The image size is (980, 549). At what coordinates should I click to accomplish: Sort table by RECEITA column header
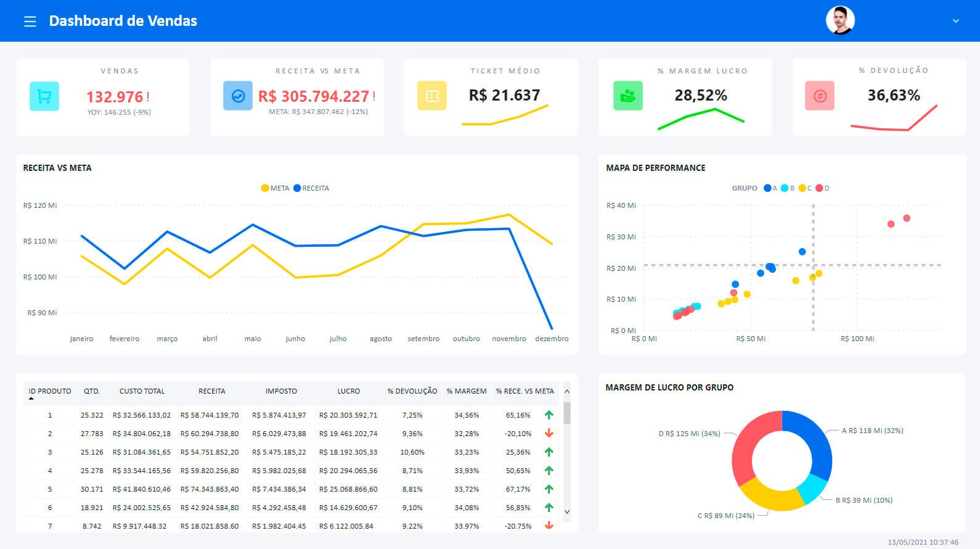pos(212,391)
